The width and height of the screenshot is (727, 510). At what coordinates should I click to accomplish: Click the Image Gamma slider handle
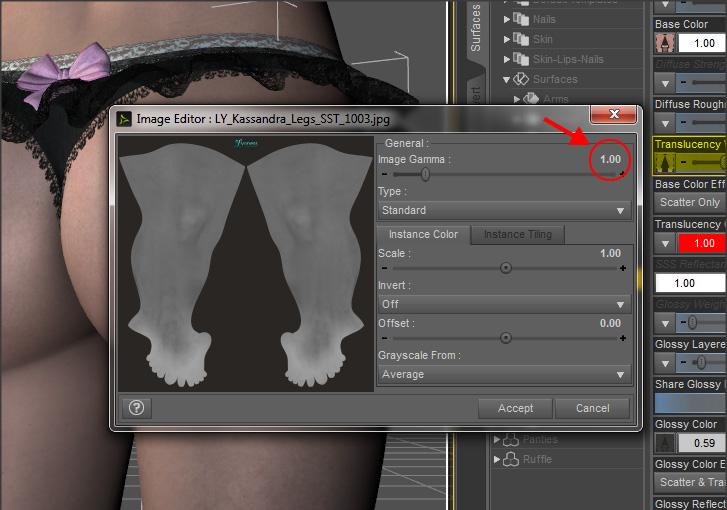(x=425, y=174)
